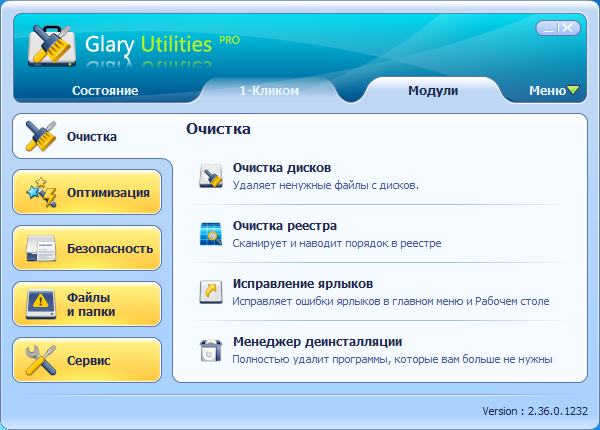Viewport: 600px width, 430px height.
Task: Click the Очистка реестра magnifier icon
Action: tap(211, 234)
